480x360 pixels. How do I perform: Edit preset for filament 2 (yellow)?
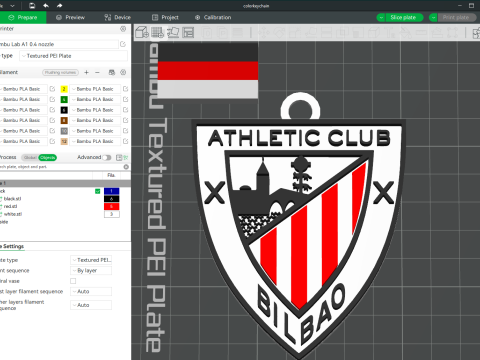125,89
